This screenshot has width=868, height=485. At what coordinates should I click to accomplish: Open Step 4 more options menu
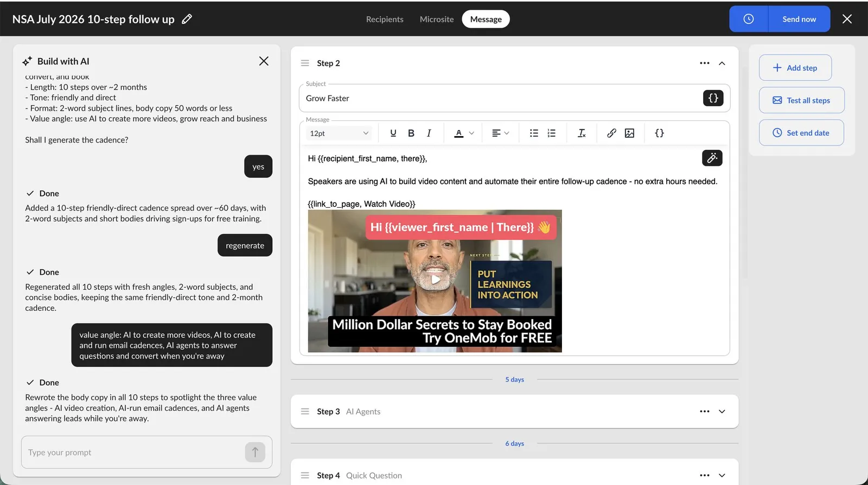(x=705, y=475)
